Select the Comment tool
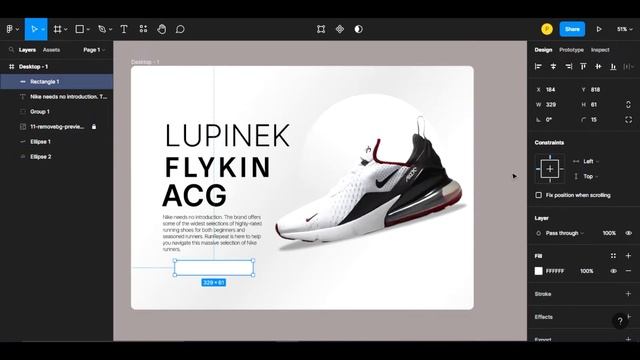 (180, 29)
